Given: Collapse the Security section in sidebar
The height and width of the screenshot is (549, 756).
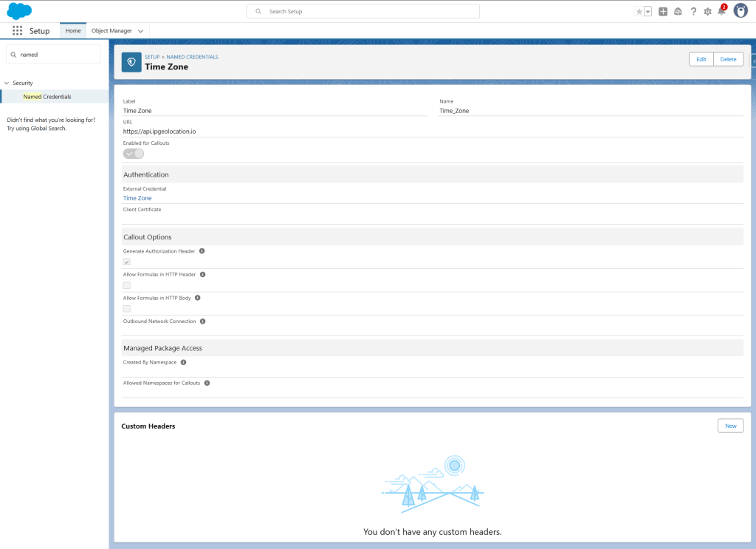Looking at the screenshot, I should pos(7,83).
